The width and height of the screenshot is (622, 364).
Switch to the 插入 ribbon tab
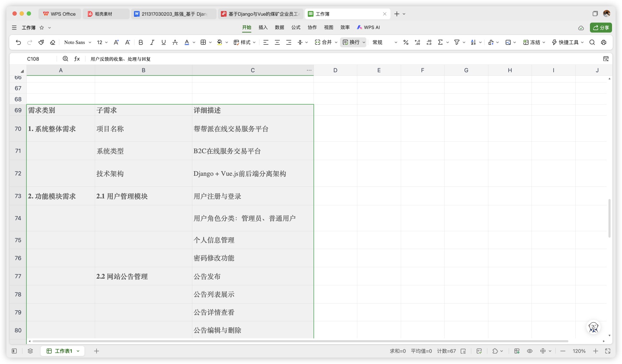coord(263,27)
